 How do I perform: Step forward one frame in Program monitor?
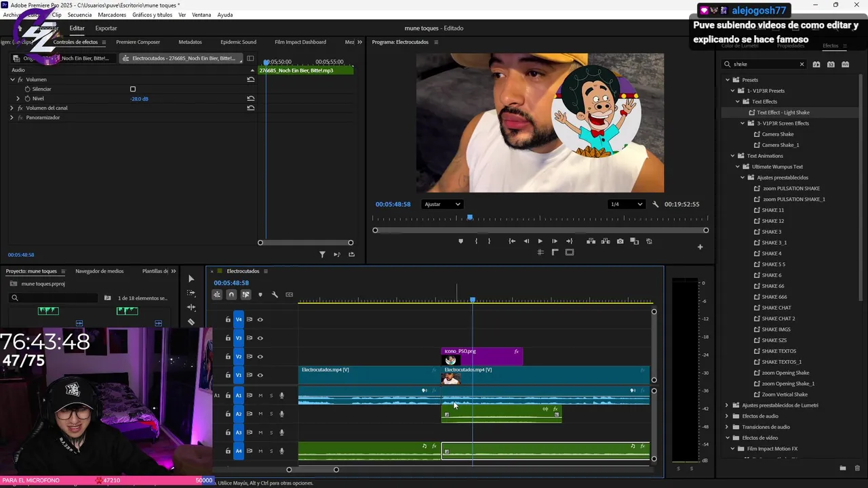pyautogui.click(x=555, y=241)
